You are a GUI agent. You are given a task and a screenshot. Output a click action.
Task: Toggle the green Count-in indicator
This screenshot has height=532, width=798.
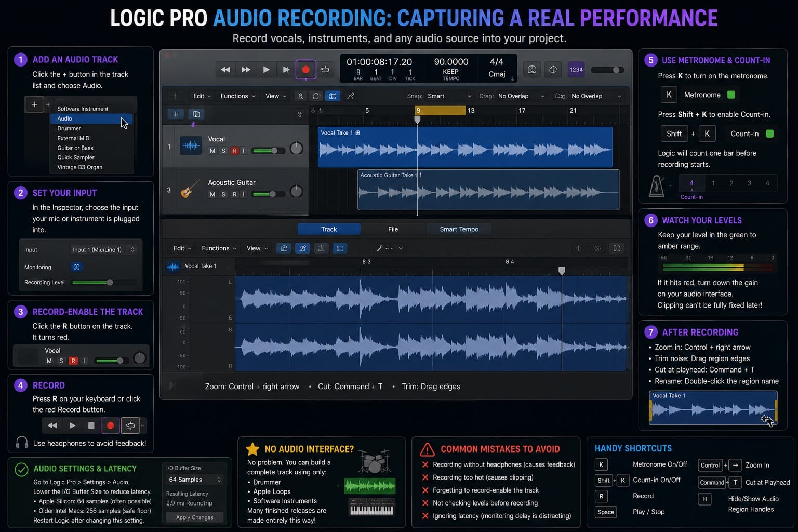point(770,134)
